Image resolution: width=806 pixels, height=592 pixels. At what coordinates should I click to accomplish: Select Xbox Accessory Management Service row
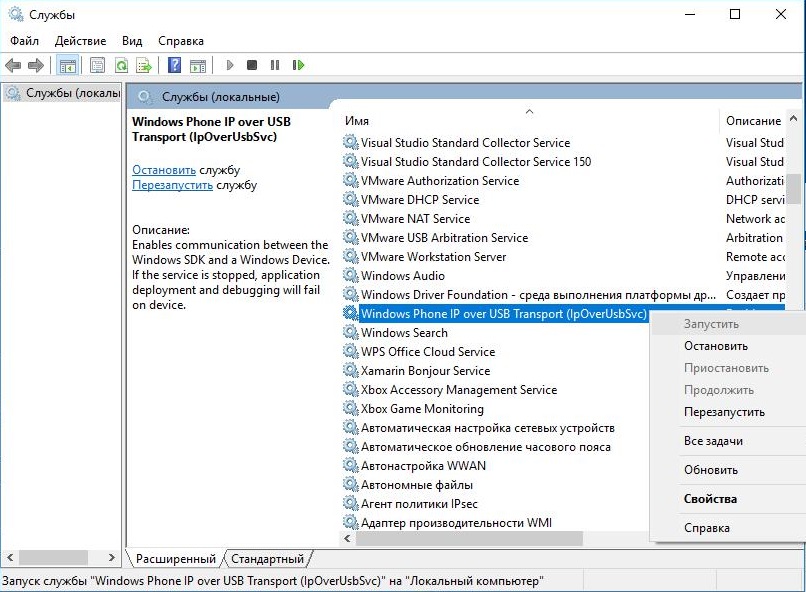point(459,390)
